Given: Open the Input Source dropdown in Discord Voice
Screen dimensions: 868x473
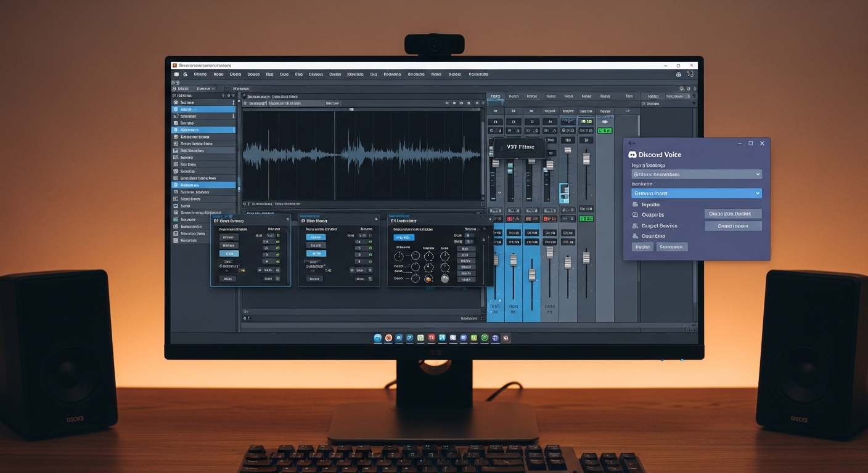Looking at the screenshot, I should [695, 174].
